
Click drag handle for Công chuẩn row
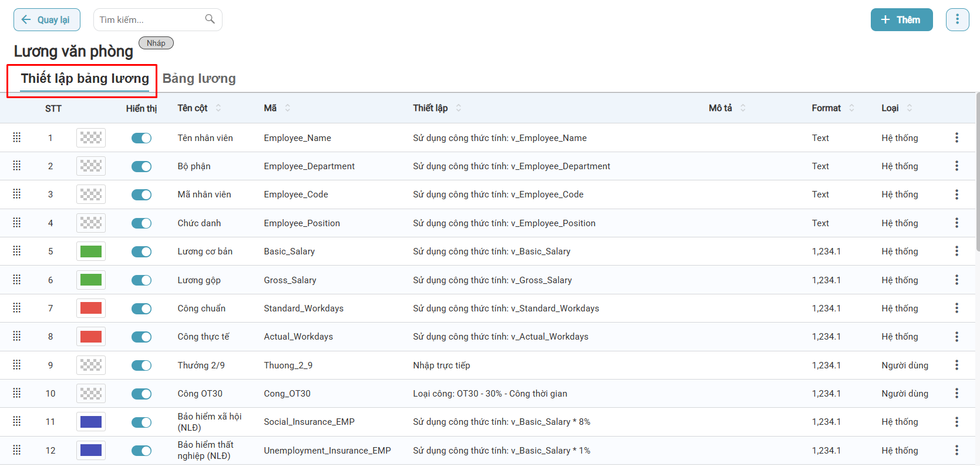17,308
